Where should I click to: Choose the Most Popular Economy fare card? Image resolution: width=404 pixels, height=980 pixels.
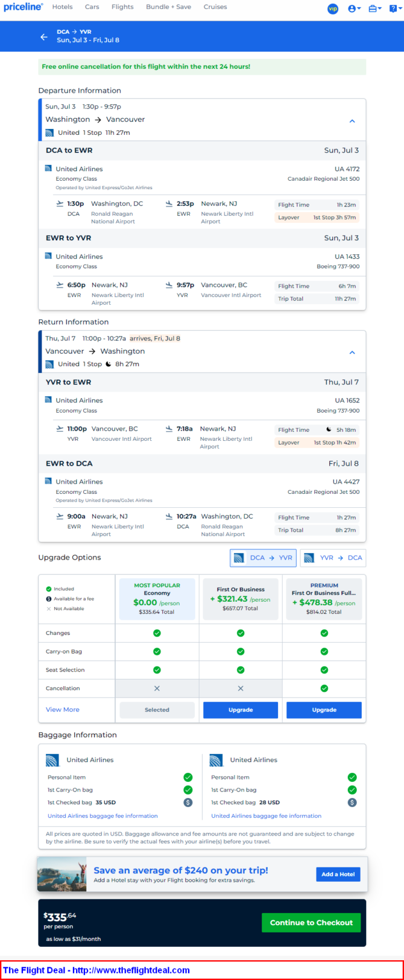157,599
